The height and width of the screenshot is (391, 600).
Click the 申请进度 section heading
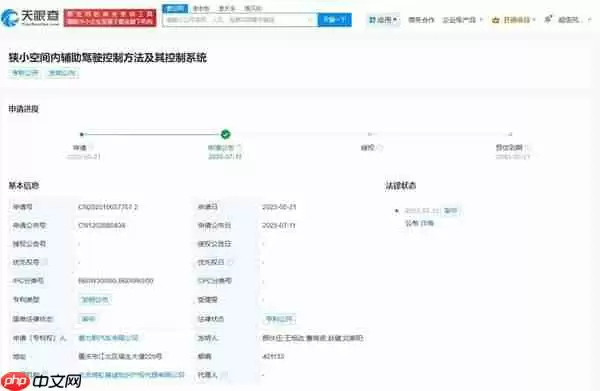coord(24,109)
